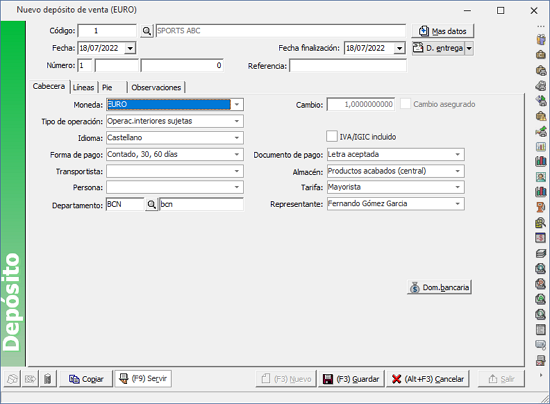
Task: Click the (F9) Servir button
Action: (143, 379)
